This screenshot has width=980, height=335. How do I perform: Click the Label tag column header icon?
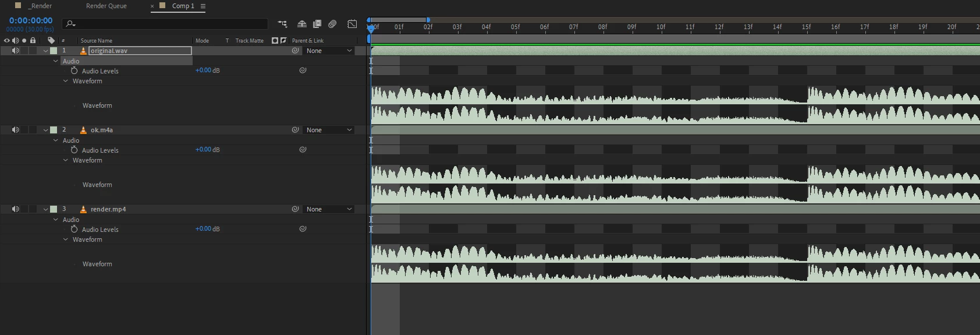pos(51,41)
